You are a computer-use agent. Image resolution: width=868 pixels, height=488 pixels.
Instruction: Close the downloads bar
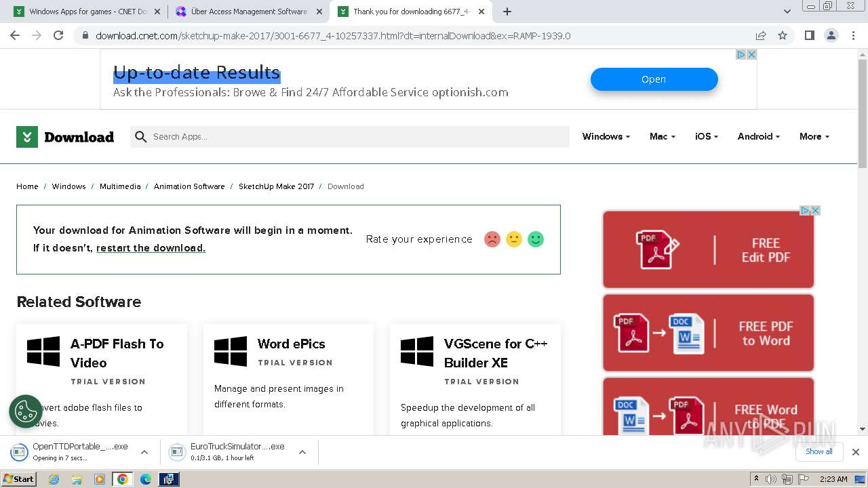tap(856, 451)
